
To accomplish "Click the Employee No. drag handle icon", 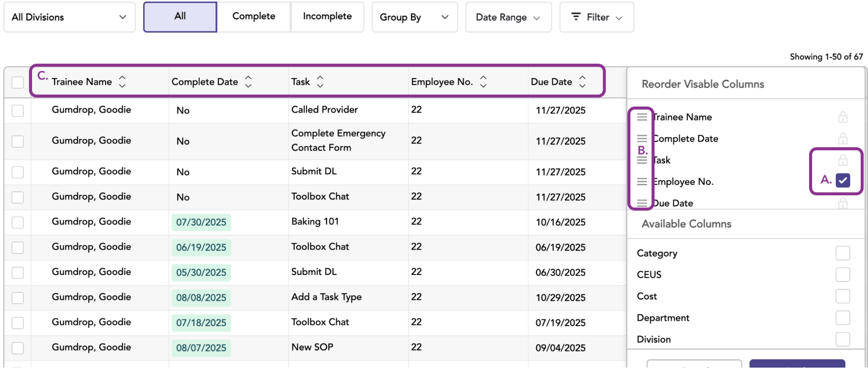I will pos(642,181).
